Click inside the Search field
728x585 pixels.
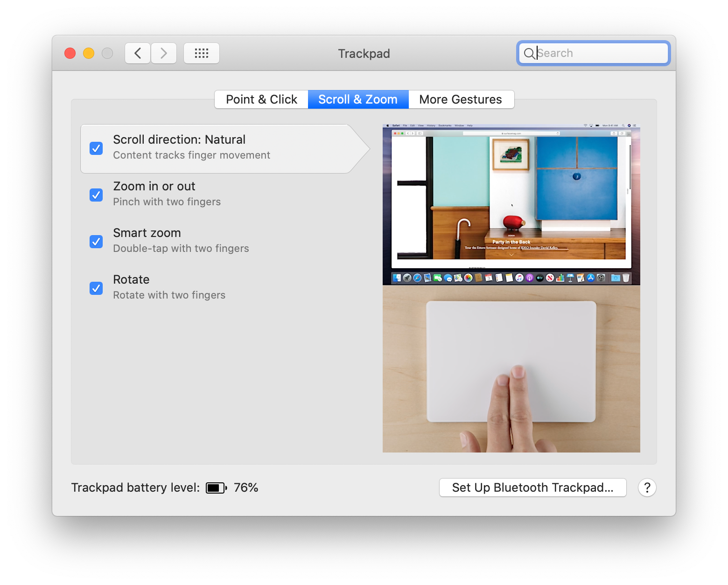(x=593, y=53)
